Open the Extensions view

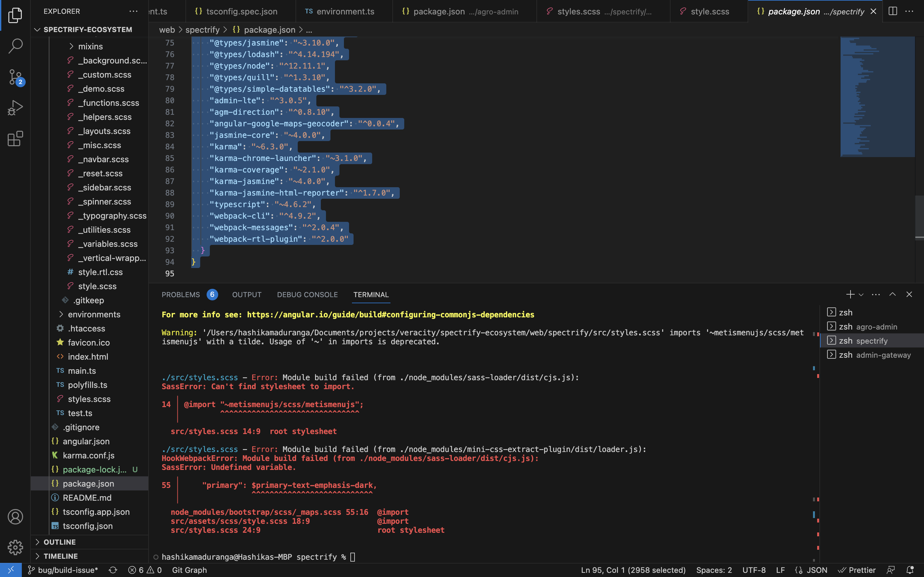pyautogui.click(x=15, y=138)
